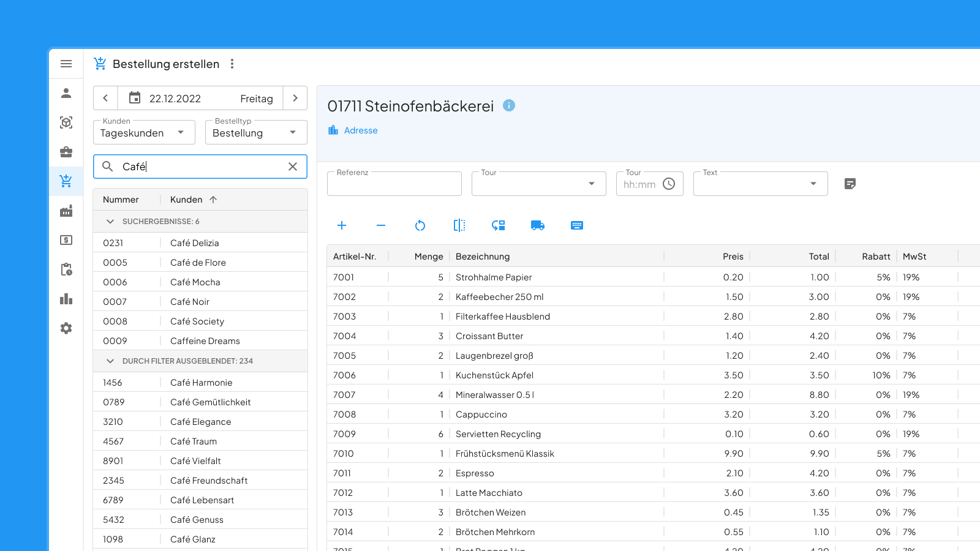980x551 pixels.
Task: Select customer Café Society
Action: [x=200, y=321]
